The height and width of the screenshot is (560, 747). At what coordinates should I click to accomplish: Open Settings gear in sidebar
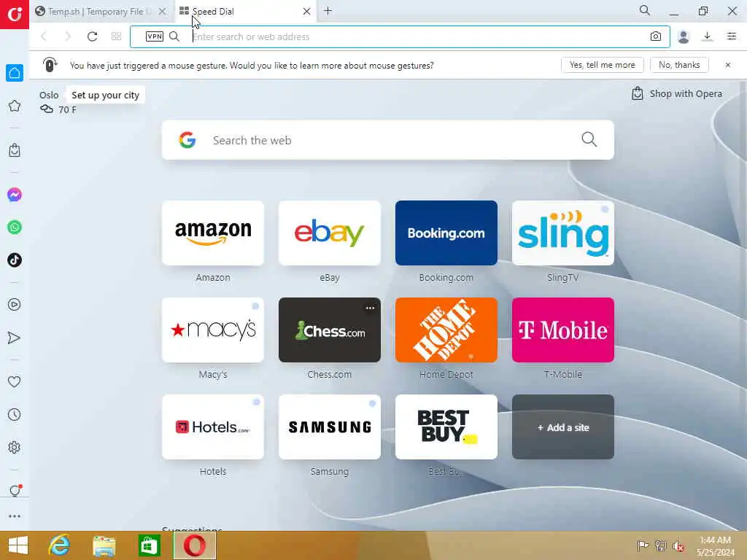(x=15, y=447)
